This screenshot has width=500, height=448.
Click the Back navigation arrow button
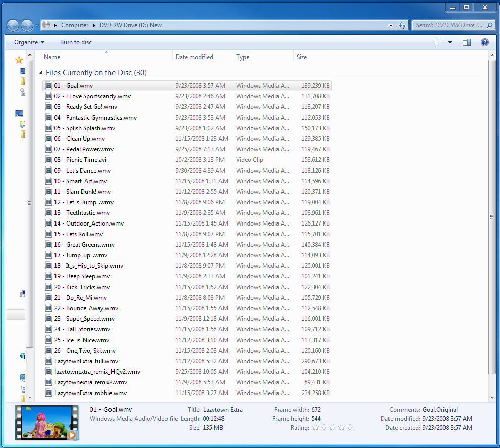[x=13, y=25]
